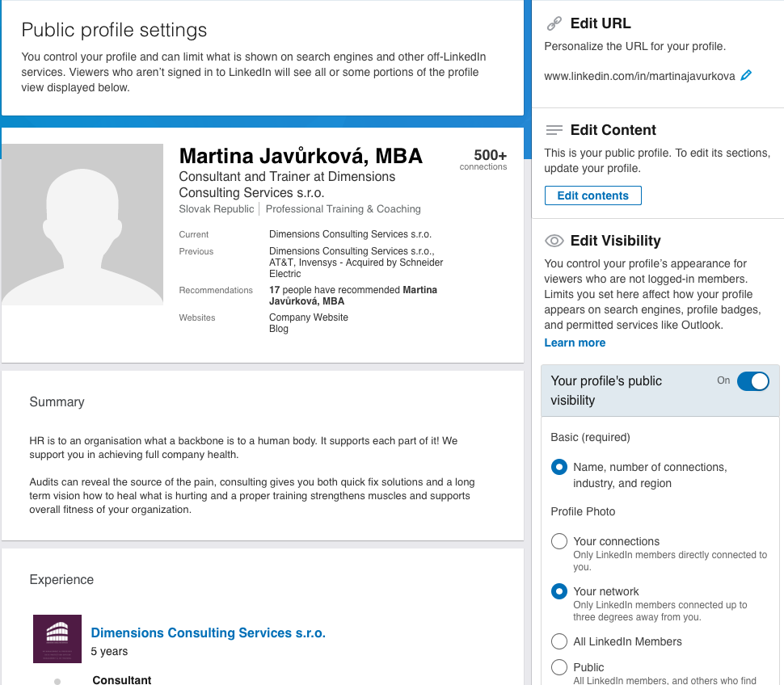Open the Learn more link

click(x=575, y=342)
